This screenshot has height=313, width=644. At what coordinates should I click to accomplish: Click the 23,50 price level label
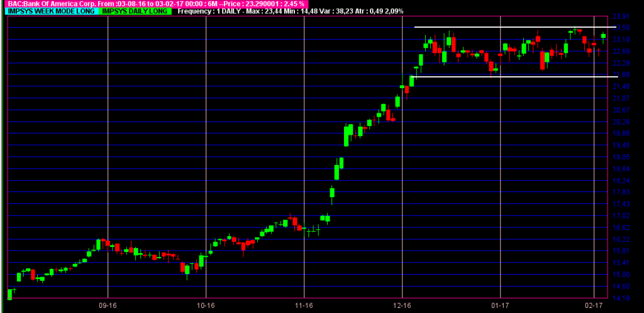coord(621,28)
